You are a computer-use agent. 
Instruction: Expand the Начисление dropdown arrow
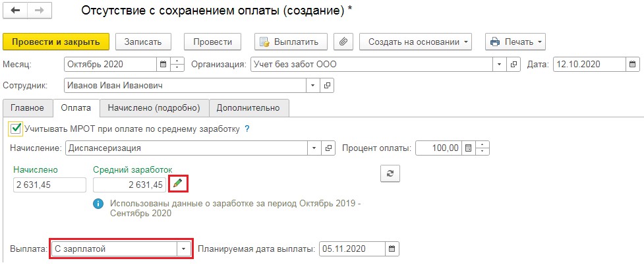click(x=314, y=148)
